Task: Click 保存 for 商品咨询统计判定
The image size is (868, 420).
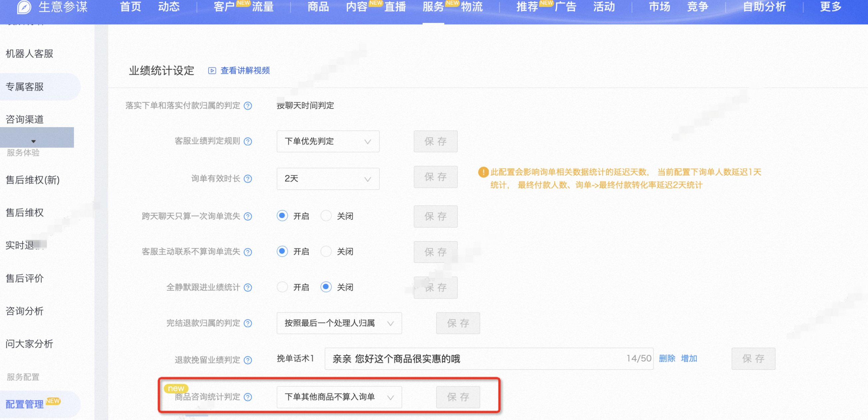Action: (x=458, y=397)
